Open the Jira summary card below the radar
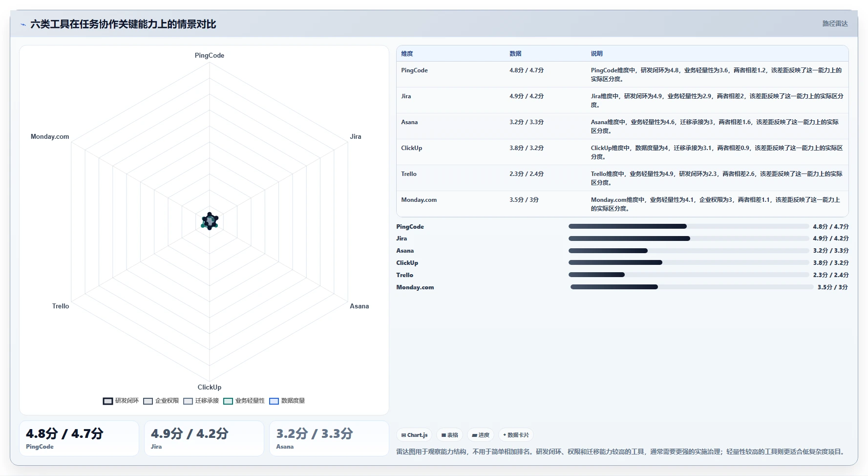Viewport: 868px width, 476px height. click(204, 438)
